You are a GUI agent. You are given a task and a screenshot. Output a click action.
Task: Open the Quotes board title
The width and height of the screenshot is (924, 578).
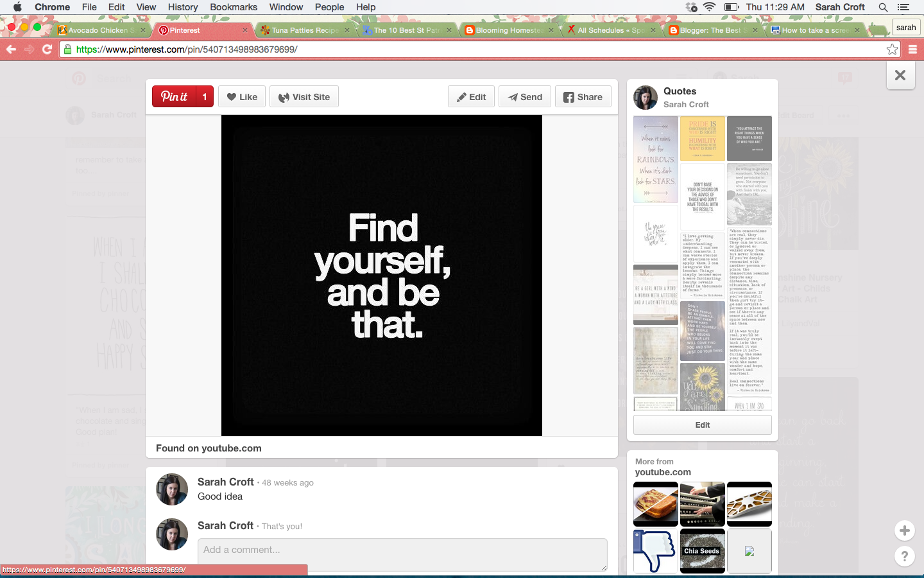coord(680,91)
